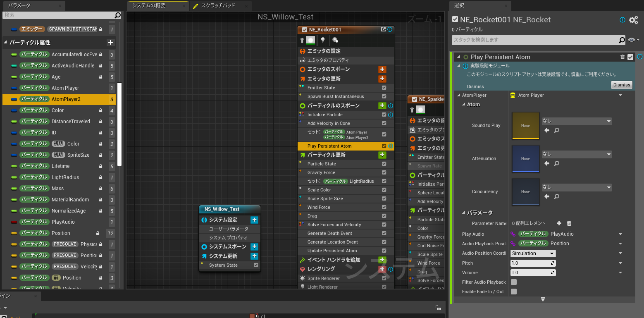Enable the Filter Audio Playback checkbox

pyautogui.click(x=514, y=282)
